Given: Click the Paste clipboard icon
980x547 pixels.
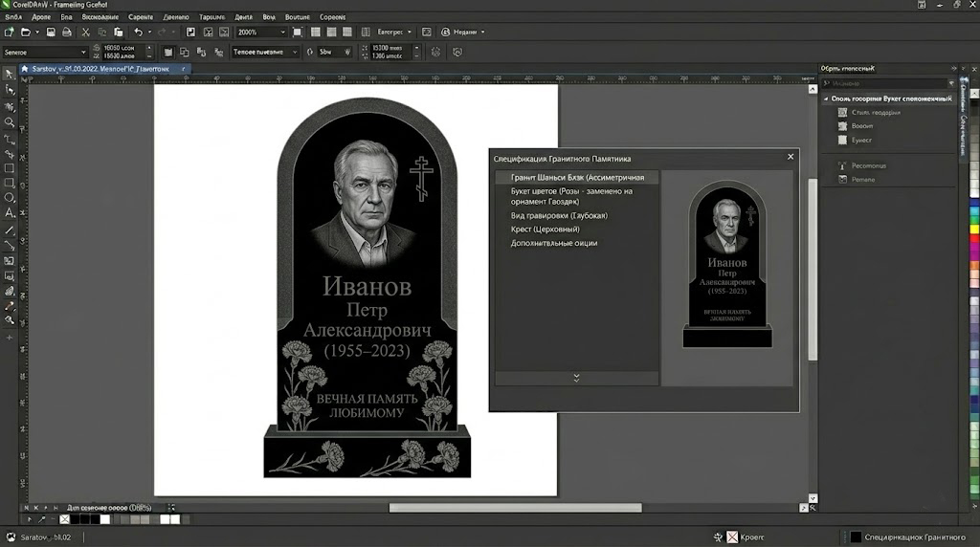Looking at the screenshot, I should click(118, 32).
